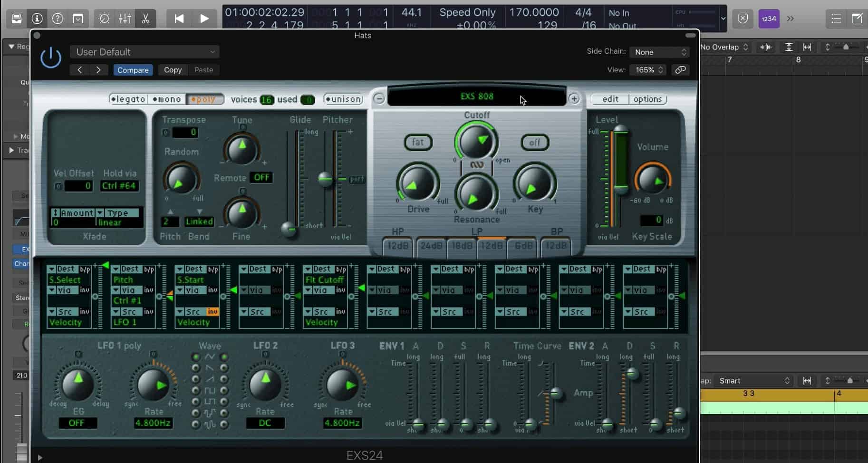Screen dimensions: 868x463
Task: Select poly mode
Action: [205, 99]
